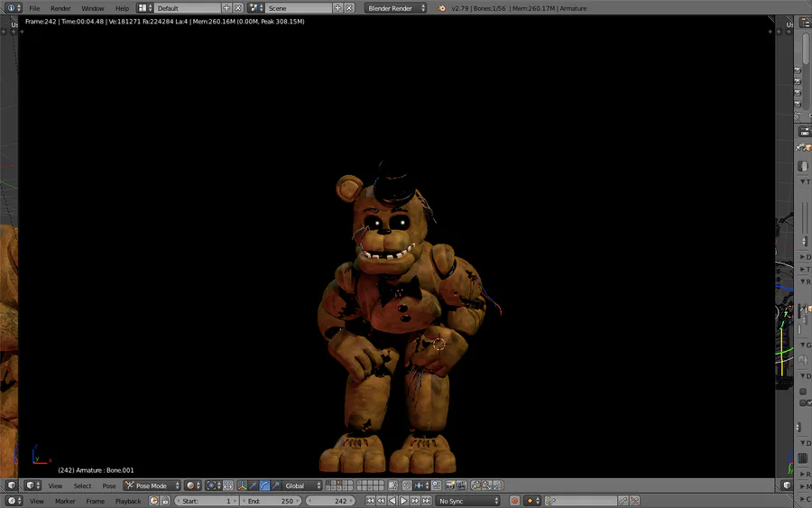Enable the translate manipulator
The image size is (812, 508).
[254, 485]
